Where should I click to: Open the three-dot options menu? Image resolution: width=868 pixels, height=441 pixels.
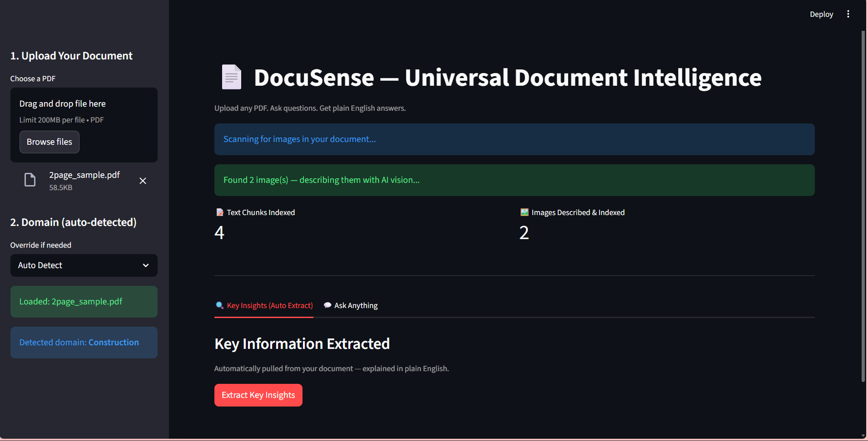[848, 14]
